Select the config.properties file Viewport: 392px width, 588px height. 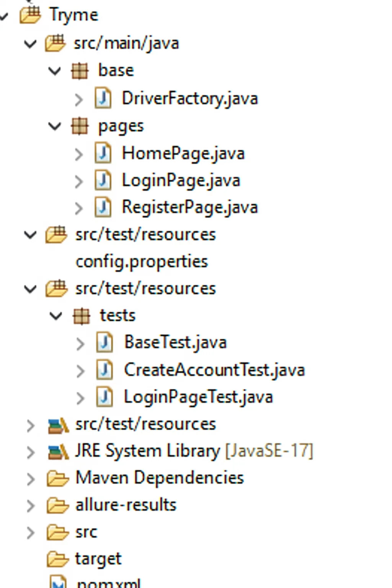click(x=142, y=262)
